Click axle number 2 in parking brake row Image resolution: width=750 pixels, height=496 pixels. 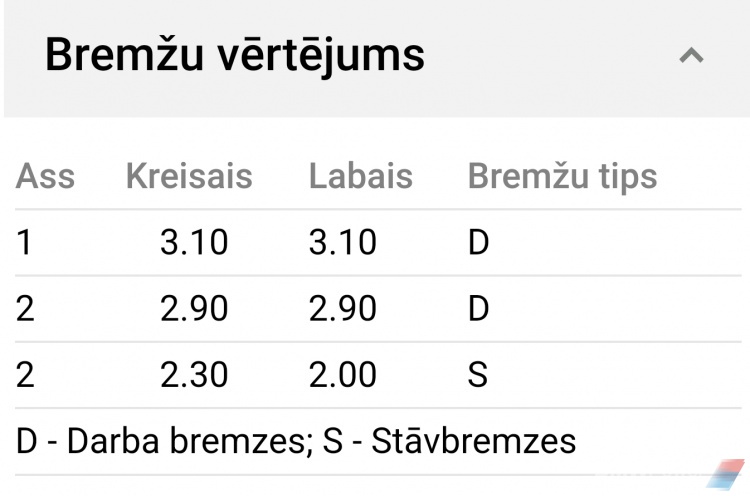[x=25, y=375]
